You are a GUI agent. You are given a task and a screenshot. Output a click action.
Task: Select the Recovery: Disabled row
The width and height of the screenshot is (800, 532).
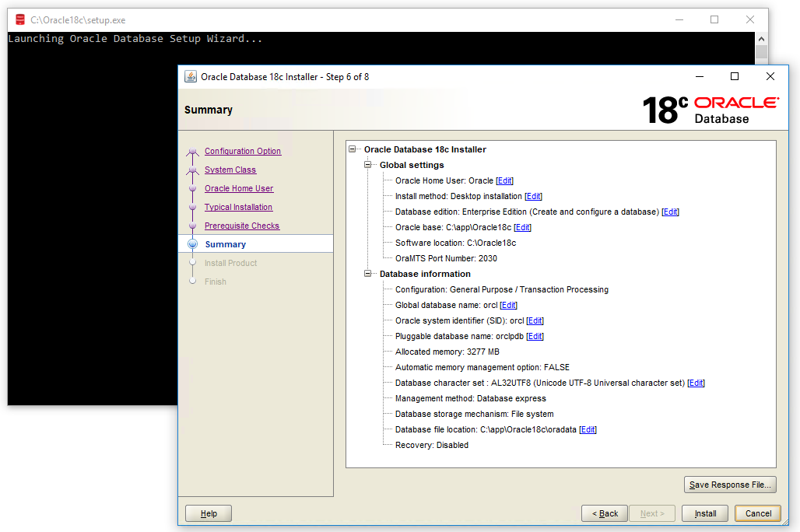tap(432, 446)
